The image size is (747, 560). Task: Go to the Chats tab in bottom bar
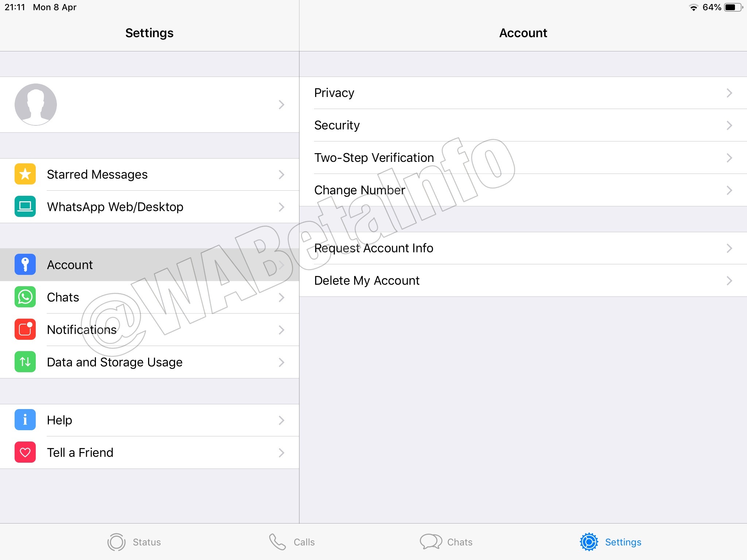[x=446, y=542]
